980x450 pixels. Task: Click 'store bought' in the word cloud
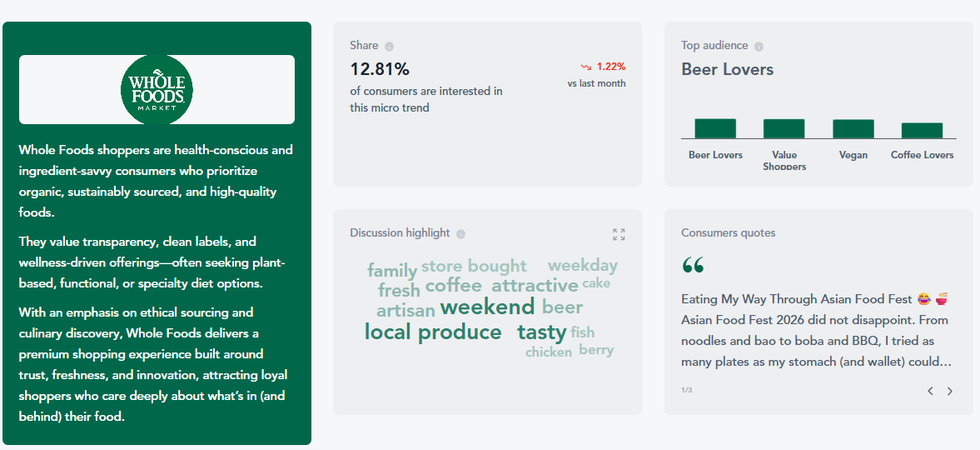474,266
